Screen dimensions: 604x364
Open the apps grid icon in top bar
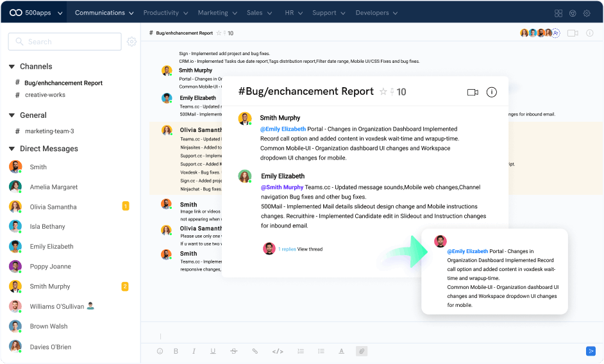tap(558, 13)
